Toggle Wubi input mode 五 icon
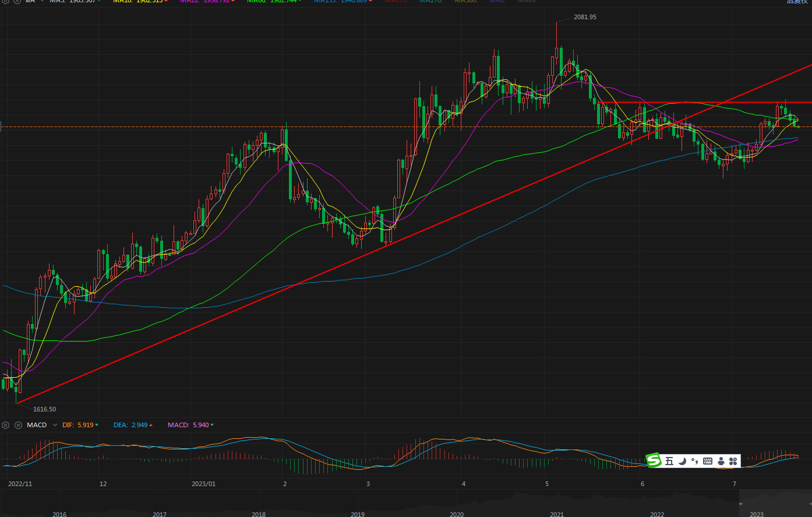 coord(669,461)
